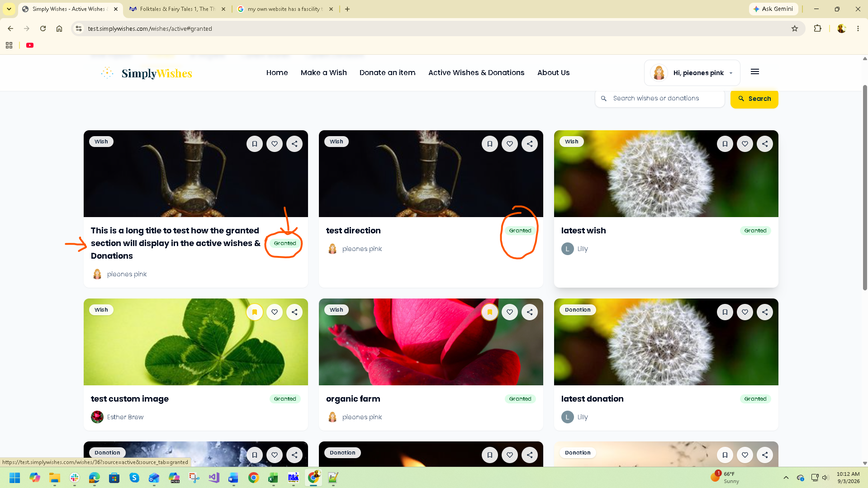Open the 'Donate an item' page
Viewport: 868px width, 488px height.
point(388,73)
